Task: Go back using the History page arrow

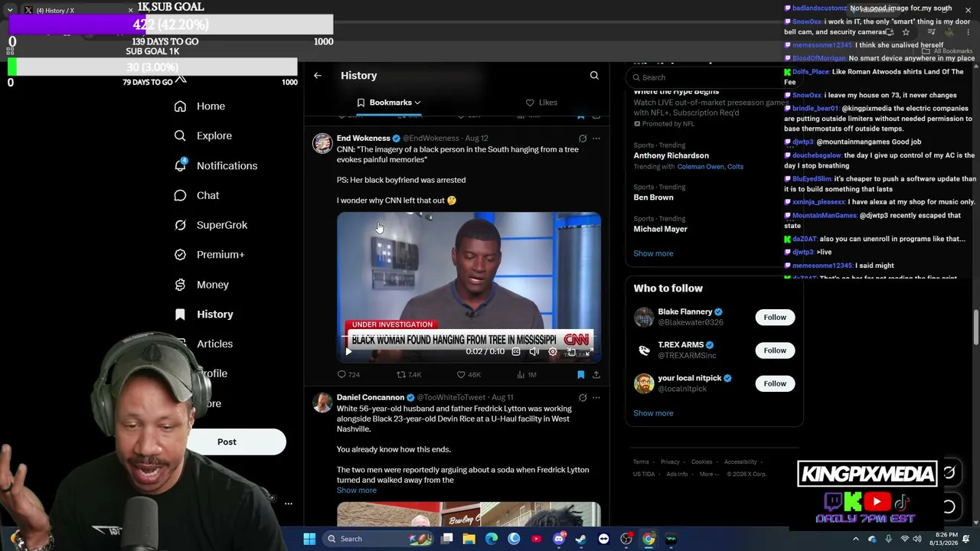Action: pyautogui.click(x=318, y=76)
